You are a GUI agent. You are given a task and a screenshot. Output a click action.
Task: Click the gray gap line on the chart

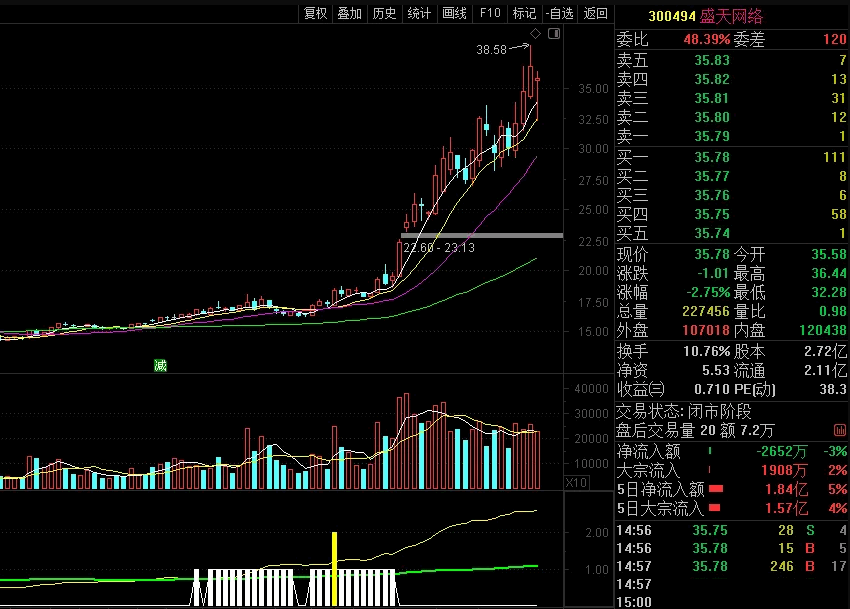point(482,235)
